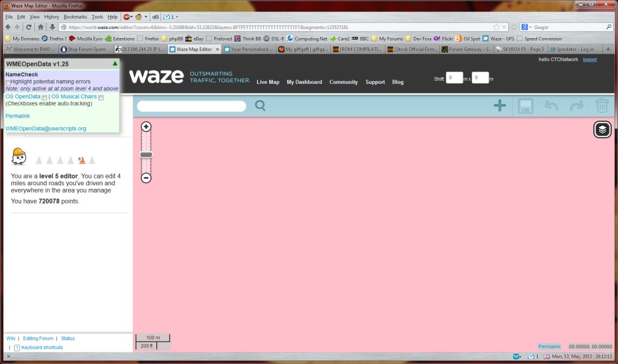Click the add segment plus icon
Viewport: 618px width, 364px height.
tap(500, 106)
